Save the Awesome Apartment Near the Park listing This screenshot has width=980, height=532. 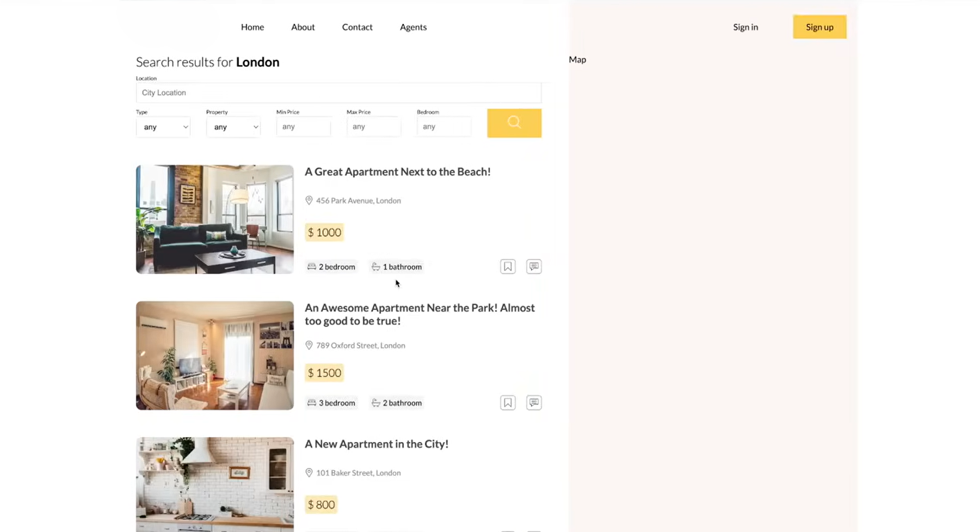pos(508,402)
